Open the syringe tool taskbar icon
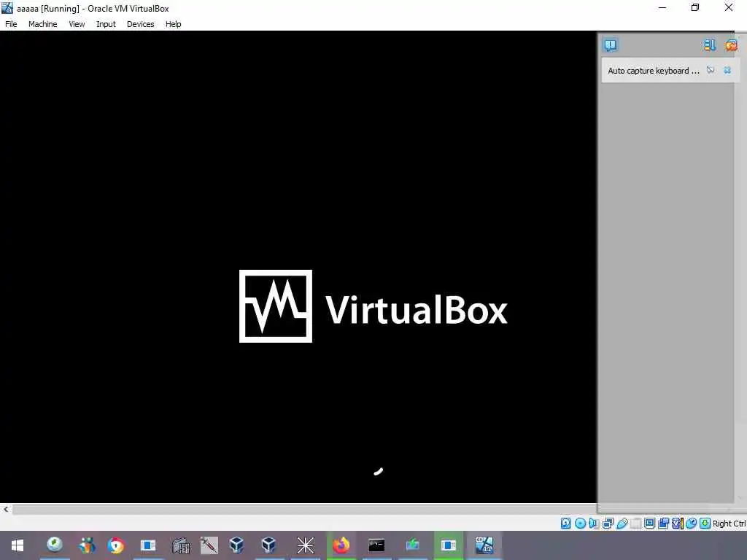 click(x=209, y=545)
